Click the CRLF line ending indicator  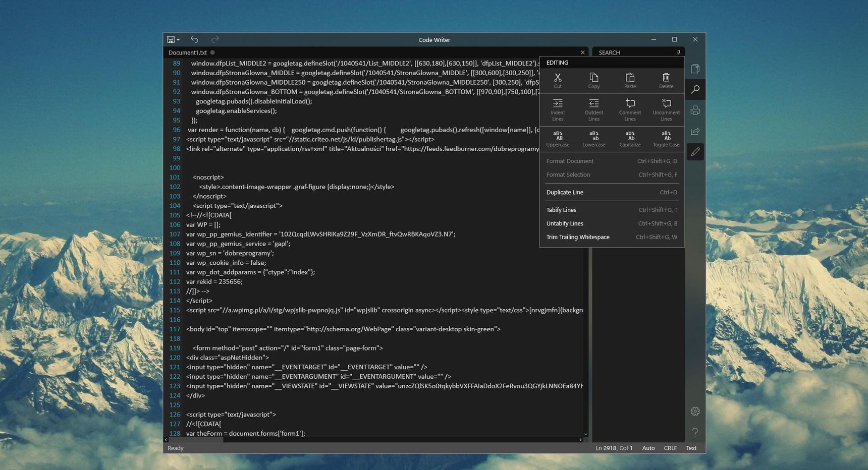coord(670,448)
